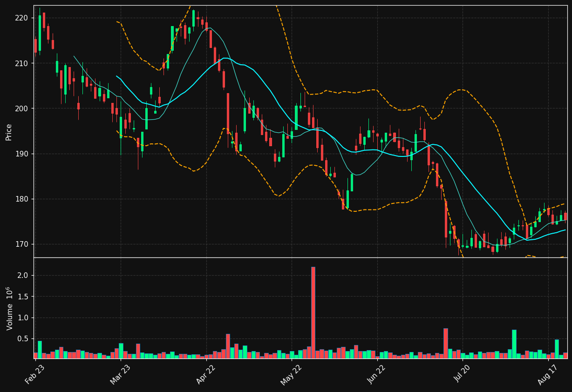Click the 'Price' y-axis label
Image resolution: width=572 pixels, height=392 pixels.
(9, 132)
